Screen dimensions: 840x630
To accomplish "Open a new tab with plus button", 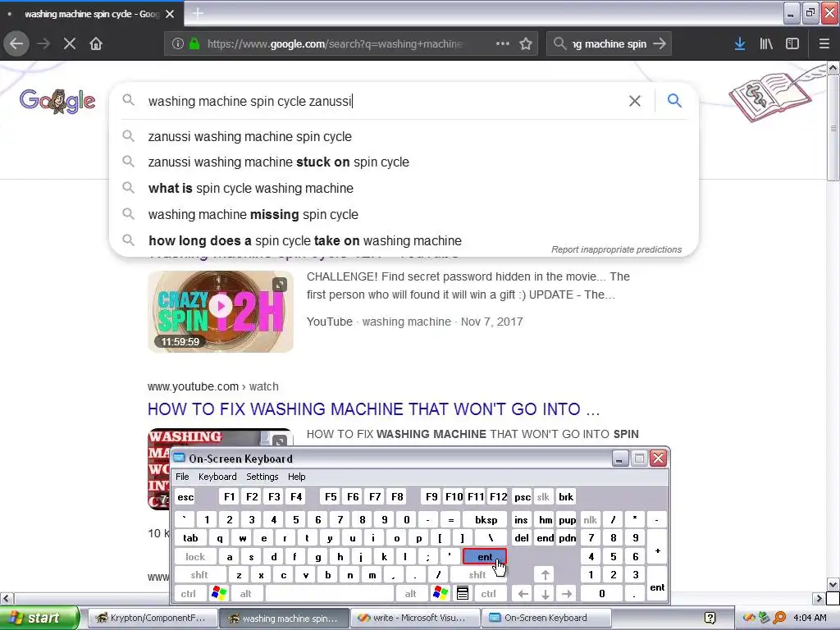I will point(198,13).
